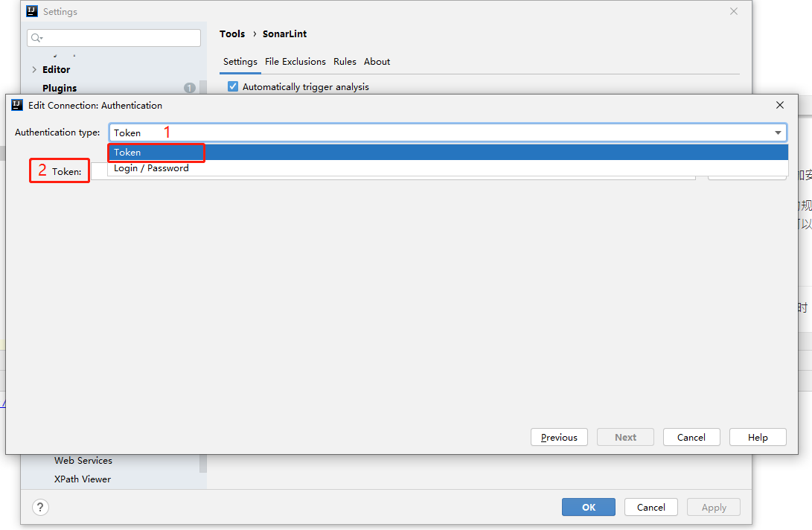Focus the Settings search input field
The height and width of the screenshot is (530, 812).
119,38
